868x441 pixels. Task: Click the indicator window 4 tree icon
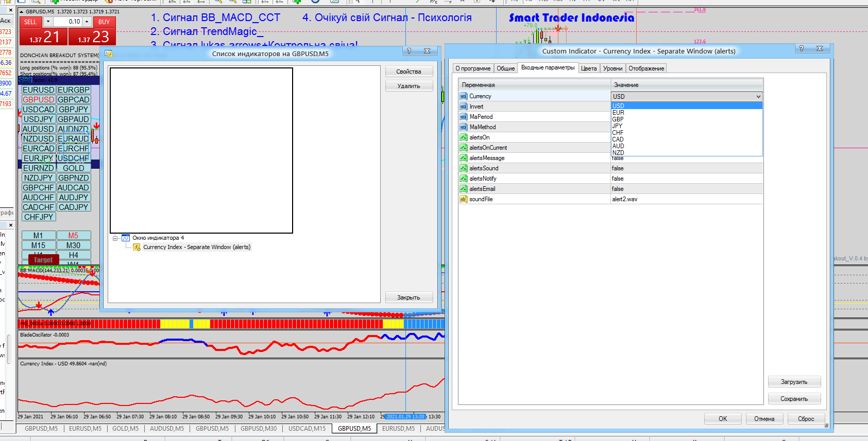[x=126, y=238]
